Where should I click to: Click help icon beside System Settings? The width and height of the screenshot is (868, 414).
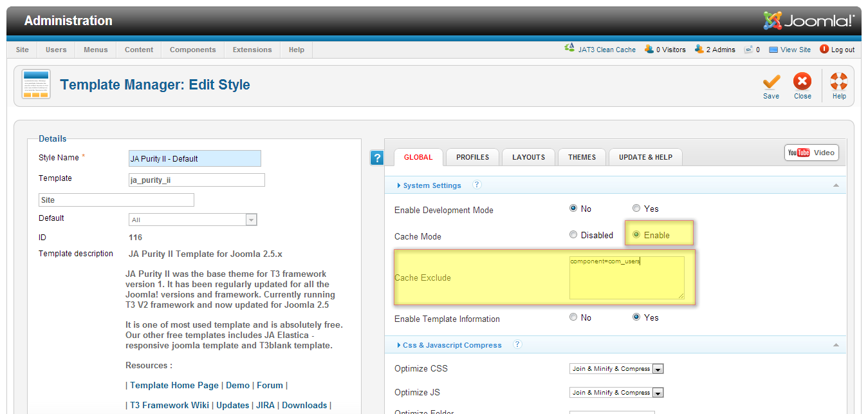point(477,185)
